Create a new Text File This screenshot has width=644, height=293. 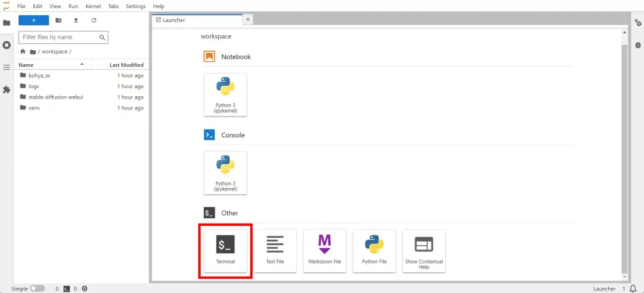click(x=275, y=250)
